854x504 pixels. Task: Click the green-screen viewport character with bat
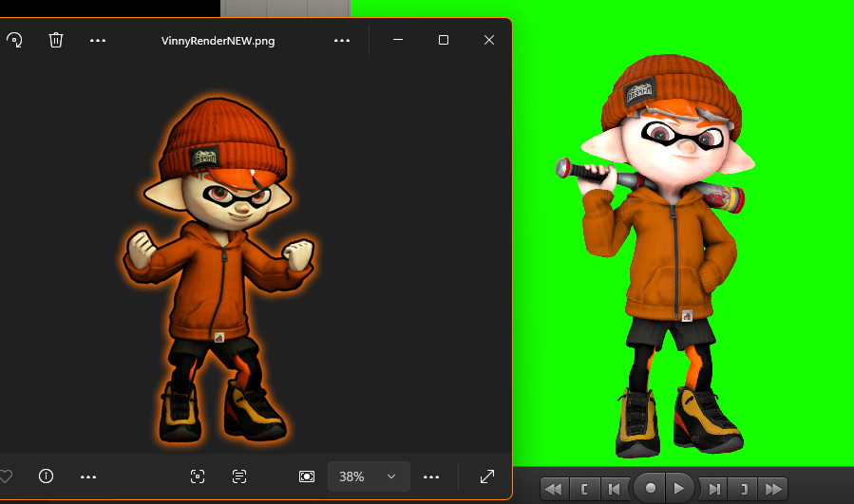[x=656, y=256]
